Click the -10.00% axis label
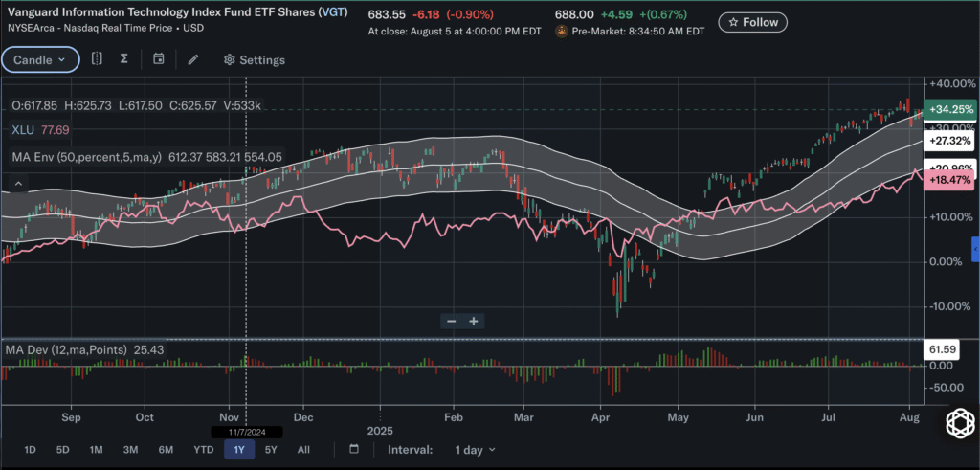 (x=952, y=306)
